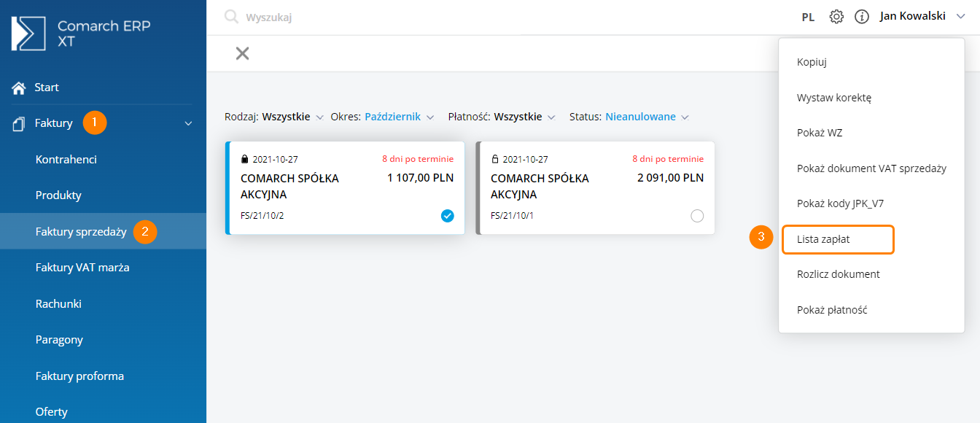Open the info icon in the header
This screenshot has height=423, width=980.
click(x=862, y=17)
